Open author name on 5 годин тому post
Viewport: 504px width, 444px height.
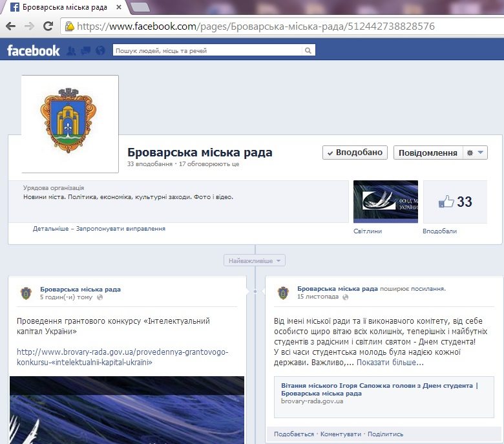coord(80,290)
